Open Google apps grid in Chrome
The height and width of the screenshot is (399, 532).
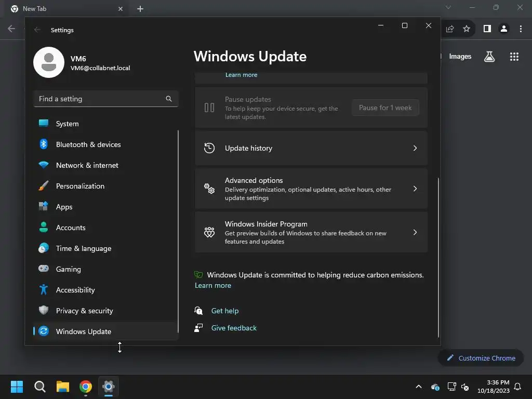[x=514, y=57]
